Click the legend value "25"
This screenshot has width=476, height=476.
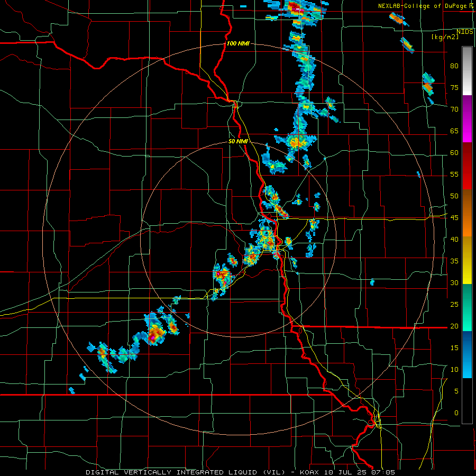pyautogui.click(x=454, y=305)
